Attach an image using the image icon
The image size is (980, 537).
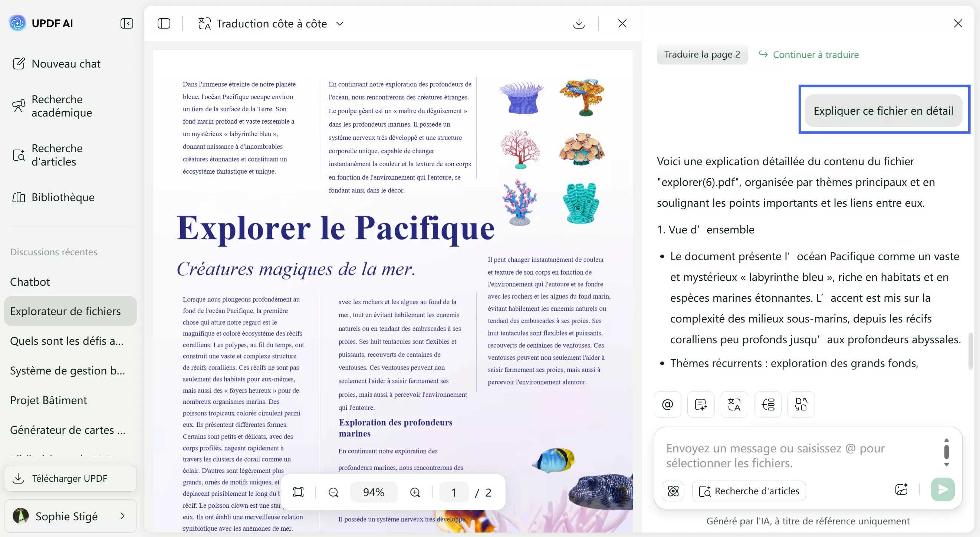coord(902,489)
